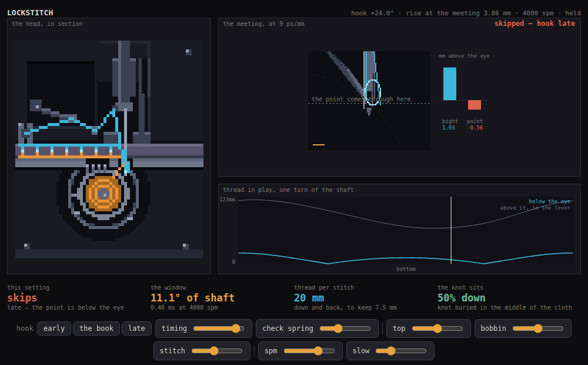The image size is (588, 365).
Task: Click the top tension slider handle
Action: pos(437,328)
